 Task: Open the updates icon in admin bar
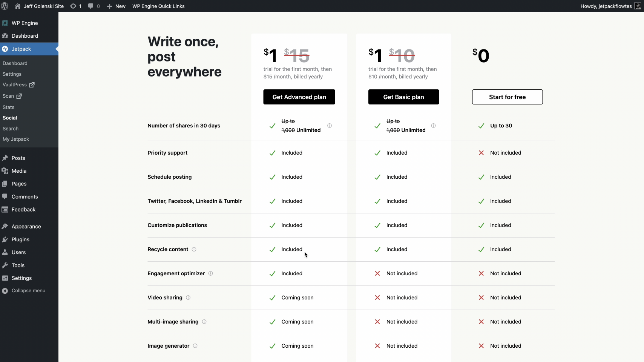pos(73,6)
